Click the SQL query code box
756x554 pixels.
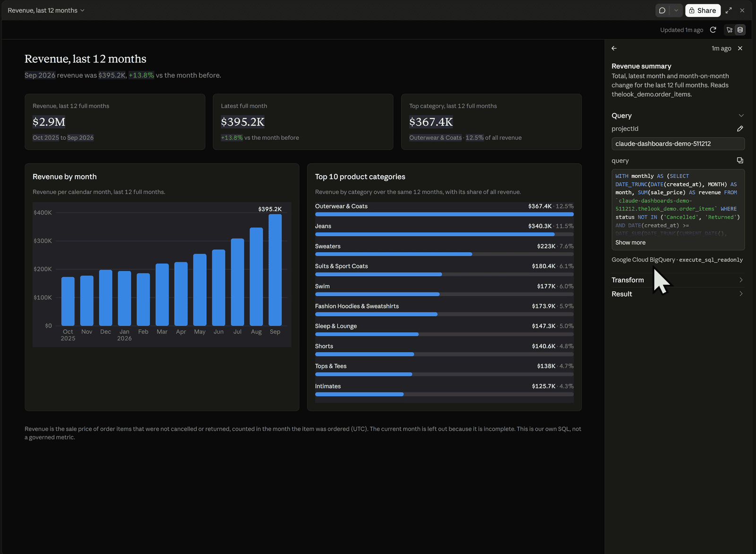pyautogui.click(x=678, y=209)
